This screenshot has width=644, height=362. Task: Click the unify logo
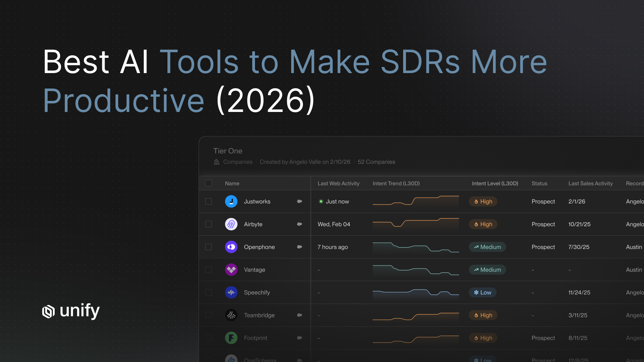71,311
